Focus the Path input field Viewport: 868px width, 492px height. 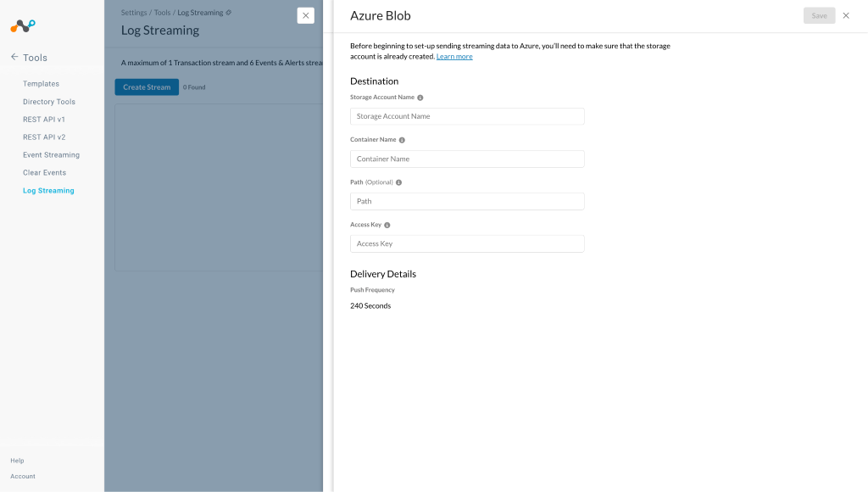pos(467,201)
